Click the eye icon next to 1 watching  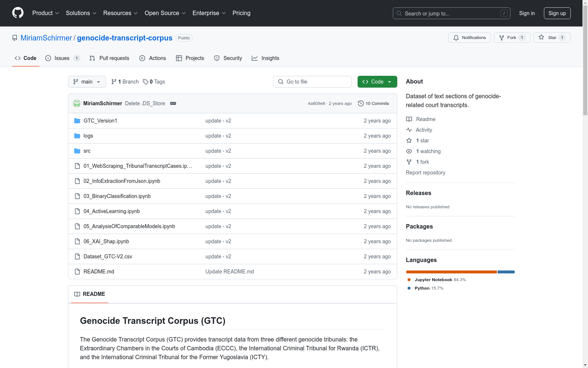click(409, 151)
